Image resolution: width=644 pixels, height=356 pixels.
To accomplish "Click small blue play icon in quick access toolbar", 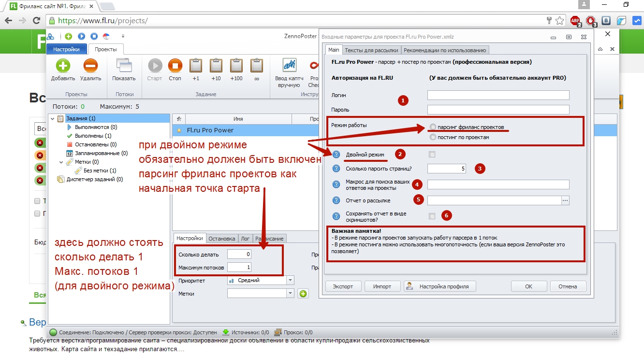I will (82, 36).
